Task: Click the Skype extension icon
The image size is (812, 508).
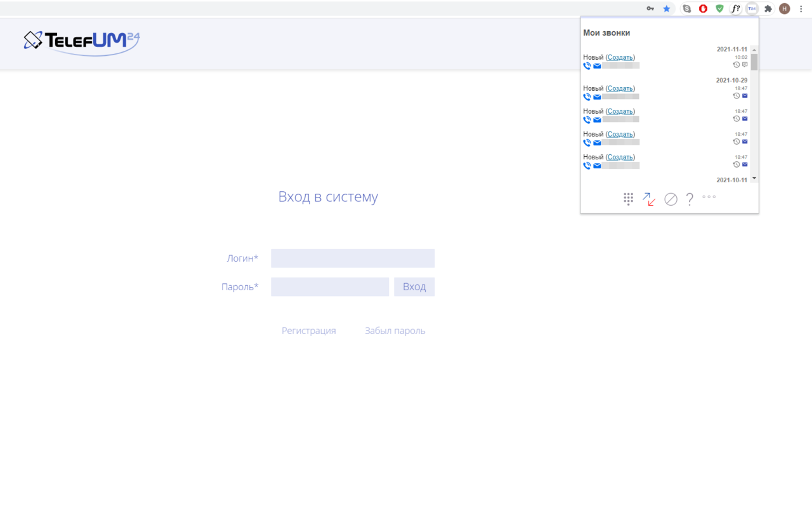Action: tap(686, 9)
